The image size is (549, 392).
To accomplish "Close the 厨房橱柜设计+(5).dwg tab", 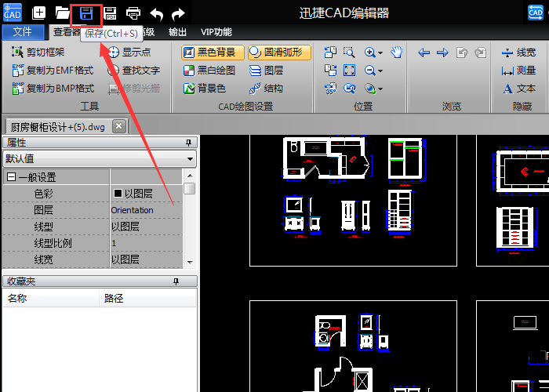I will tap(119, 126).
